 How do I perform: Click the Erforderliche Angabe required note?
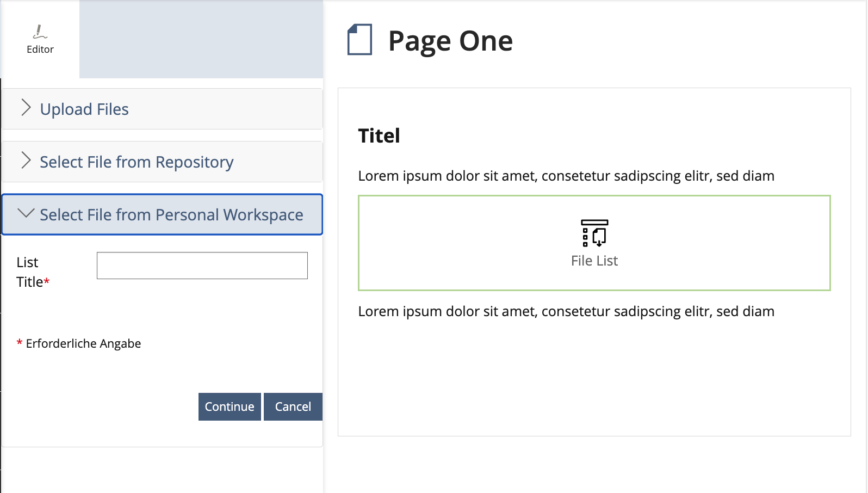[83, 344]
